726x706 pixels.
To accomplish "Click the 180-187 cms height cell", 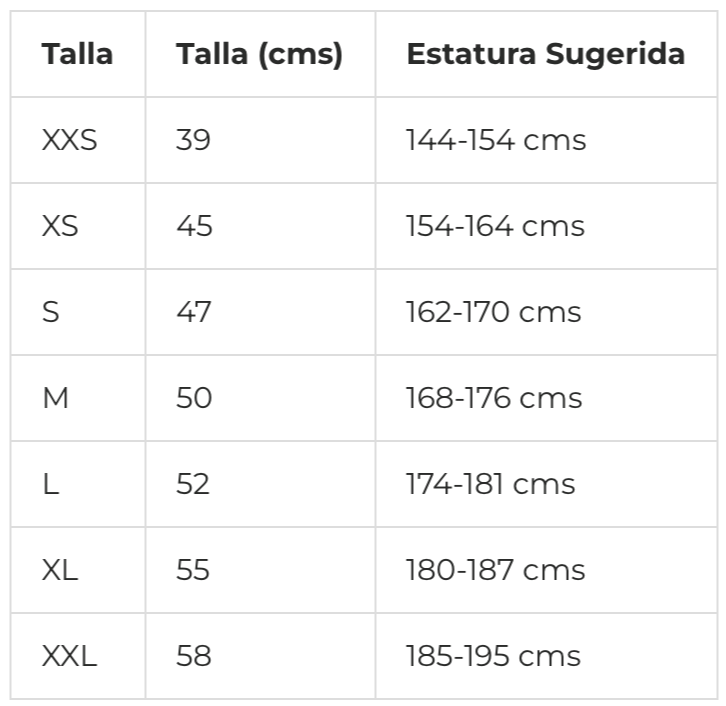I will click(x=546, y=570).
